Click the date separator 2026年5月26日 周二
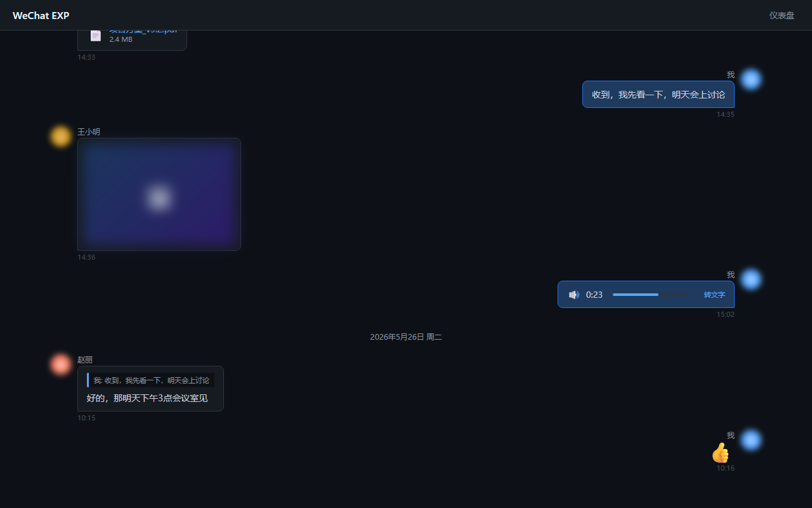The height and width of the screenshot is (508, 812). [406, 337]
